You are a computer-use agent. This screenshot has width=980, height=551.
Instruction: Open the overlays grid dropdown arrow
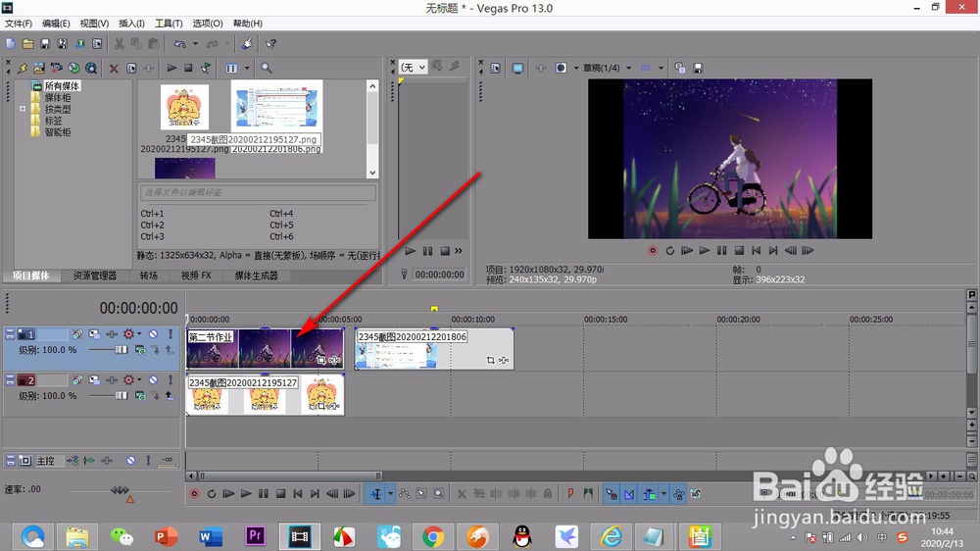[x=661, y=68]
